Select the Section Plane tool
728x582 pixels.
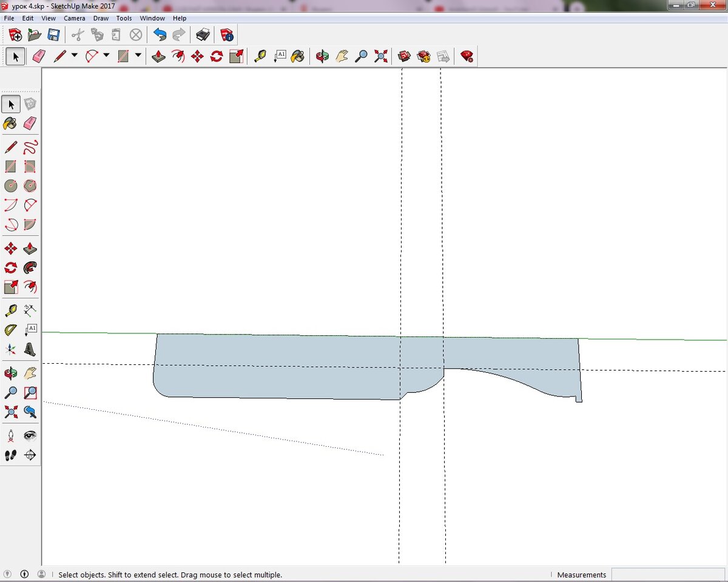click(x=30, y=455)
